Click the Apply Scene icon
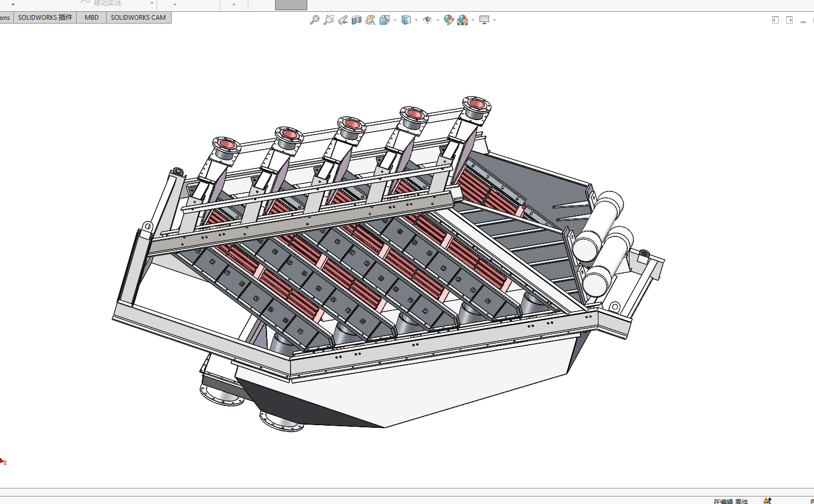Screen dimensions: 814x504 coord(463,20)
